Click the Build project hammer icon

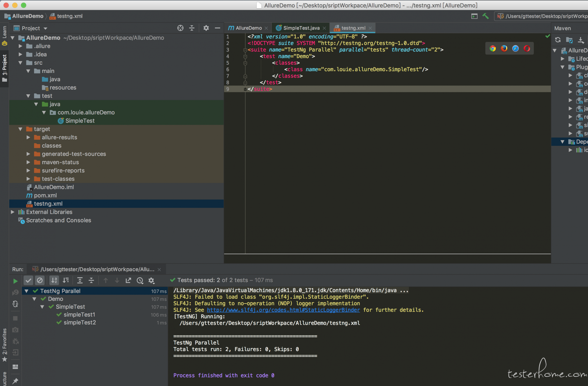(486, 16)
